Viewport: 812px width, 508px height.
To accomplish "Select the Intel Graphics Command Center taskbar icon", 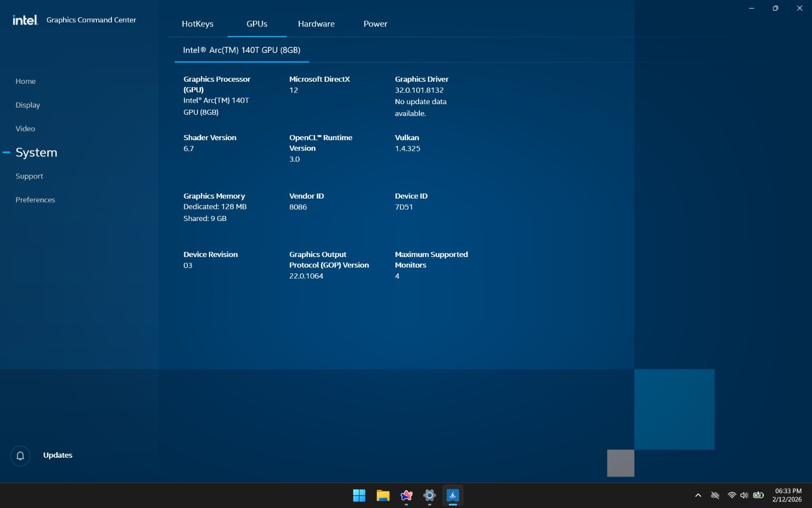I will 453,495.
